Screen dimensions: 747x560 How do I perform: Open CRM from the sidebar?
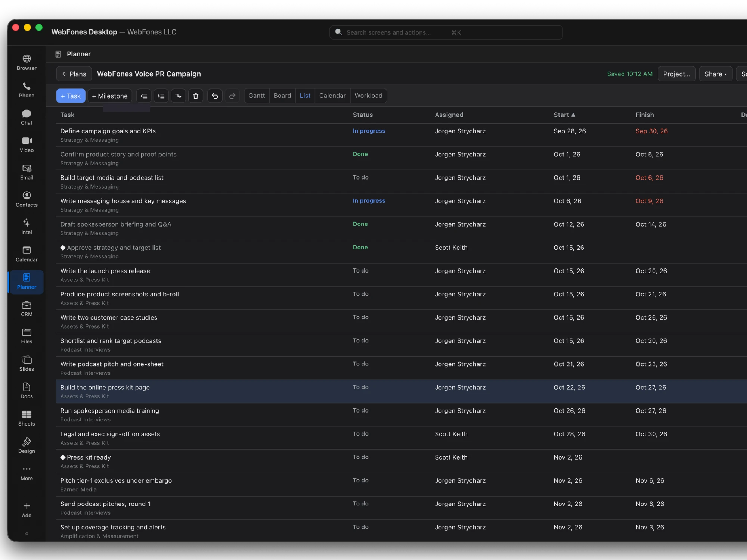[x=27, y=309]
